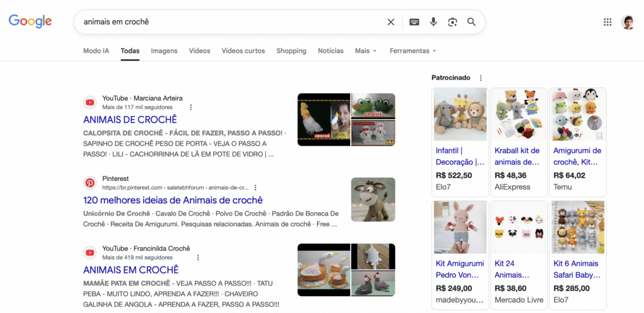Open ANIMAIS DE CROCHÊ result link
Viewport: 644px width, 313px height.
coord(130,120)
